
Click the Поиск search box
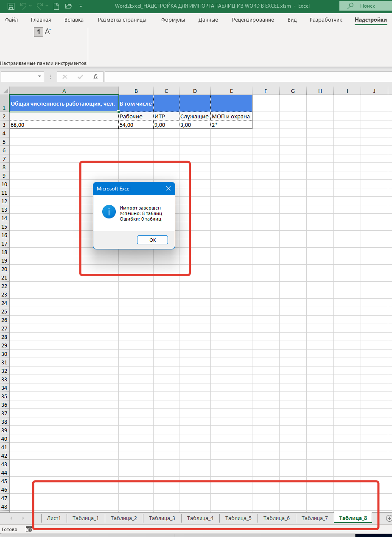click(x=366, y=6)
